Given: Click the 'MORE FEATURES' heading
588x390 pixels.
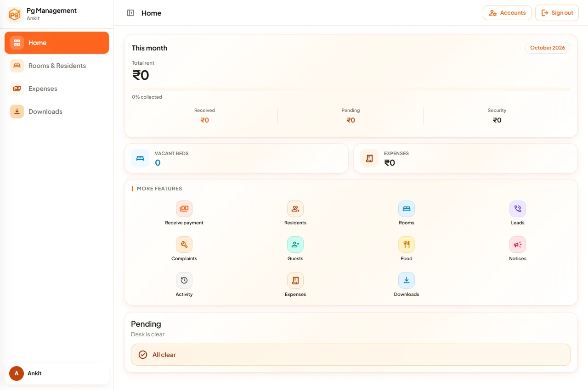Looking at the screenshot, I should point(159,189).
